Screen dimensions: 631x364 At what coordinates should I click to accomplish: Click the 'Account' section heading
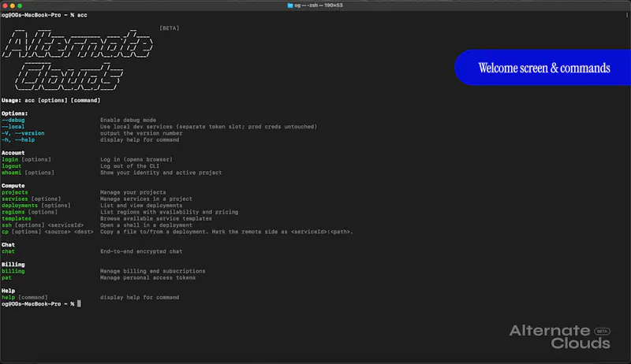click(x=13, y=153)
